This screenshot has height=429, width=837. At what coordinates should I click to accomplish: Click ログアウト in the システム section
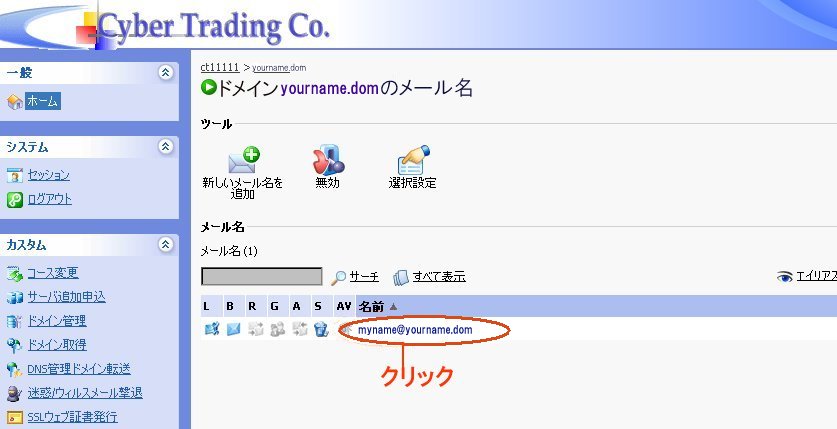pos(49,199)
